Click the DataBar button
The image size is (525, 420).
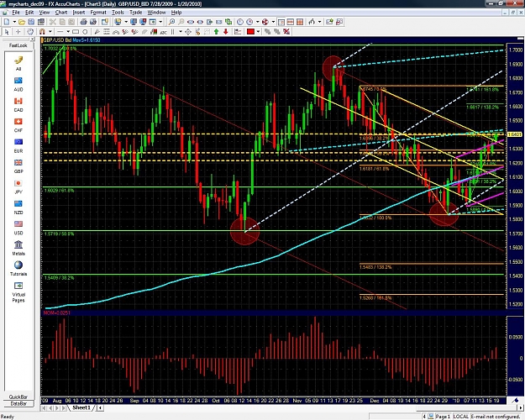coord(18,403)
